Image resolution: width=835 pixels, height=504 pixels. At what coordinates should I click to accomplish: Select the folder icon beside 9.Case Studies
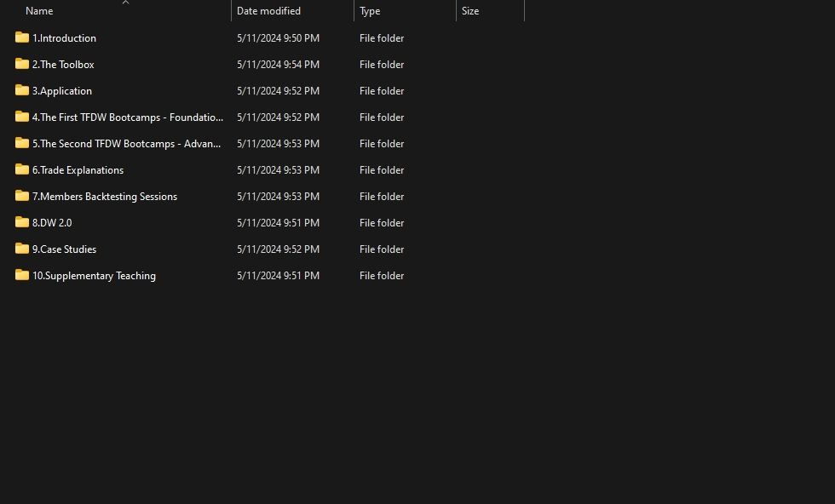22,249
